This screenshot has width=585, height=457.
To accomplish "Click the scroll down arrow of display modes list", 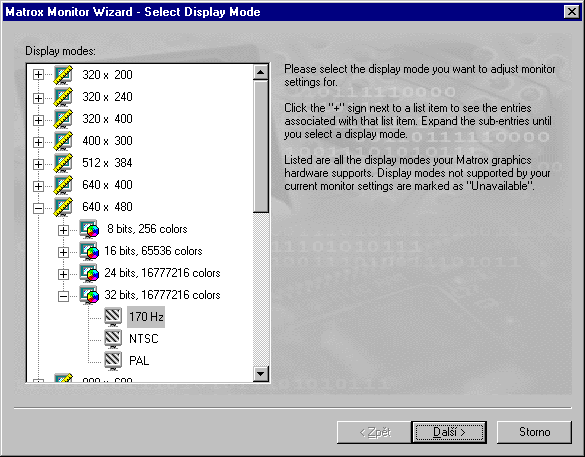I will coord(261,373).
